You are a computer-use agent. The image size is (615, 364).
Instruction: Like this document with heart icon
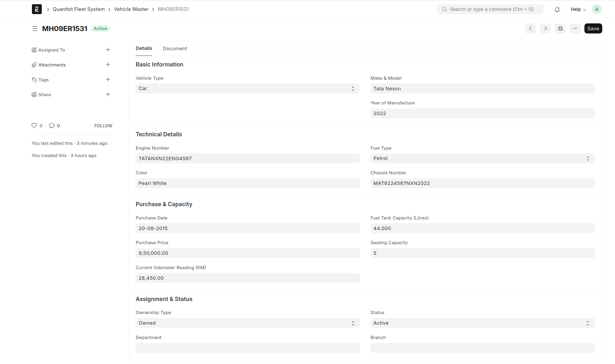click(34, 126)
